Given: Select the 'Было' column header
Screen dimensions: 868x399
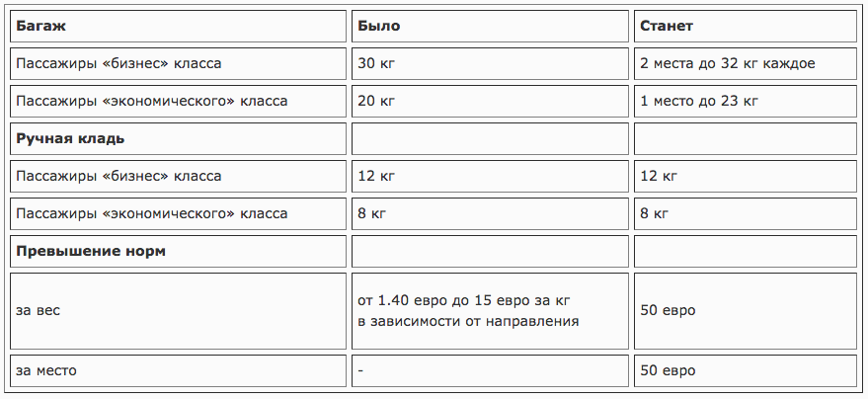Looking at the screenshot, I should pos(490,26).
